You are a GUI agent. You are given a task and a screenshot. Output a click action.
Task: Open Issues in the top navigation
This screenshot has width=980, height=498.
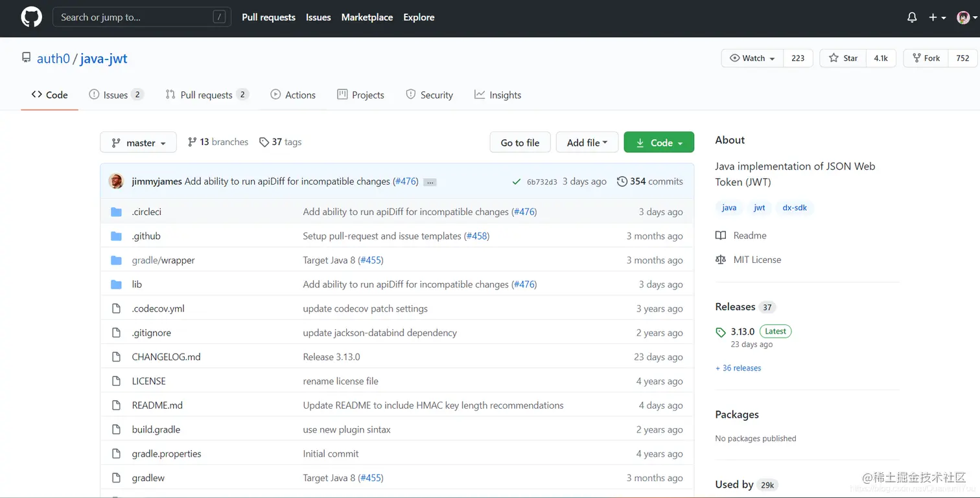(318, 17)
